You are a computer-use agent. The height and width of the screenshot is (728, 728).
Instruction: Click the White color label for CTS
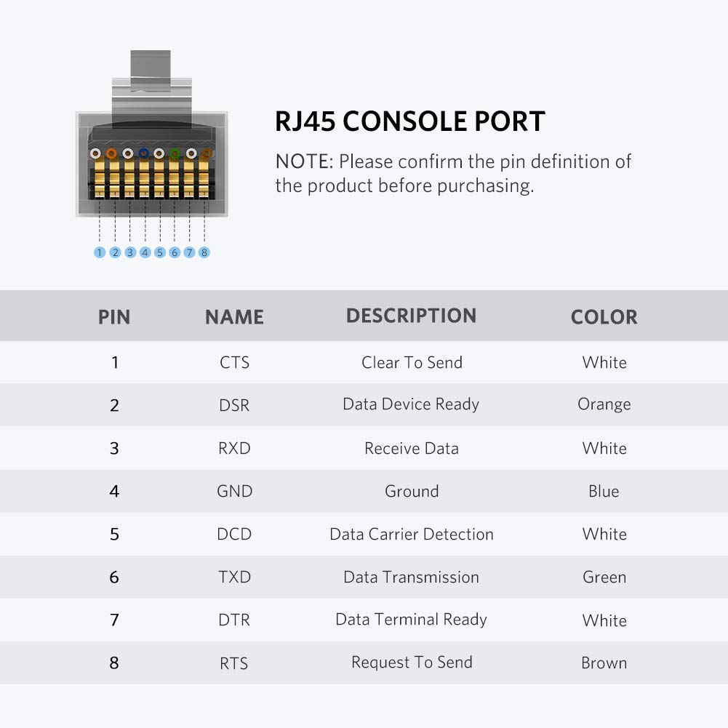coord(604,362)
